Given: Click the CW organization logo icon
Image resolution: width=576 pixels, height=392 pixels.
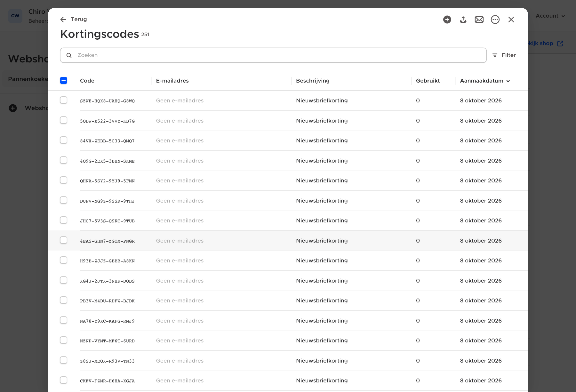Looking at the screenshot, I should click(x=15, y=16).
